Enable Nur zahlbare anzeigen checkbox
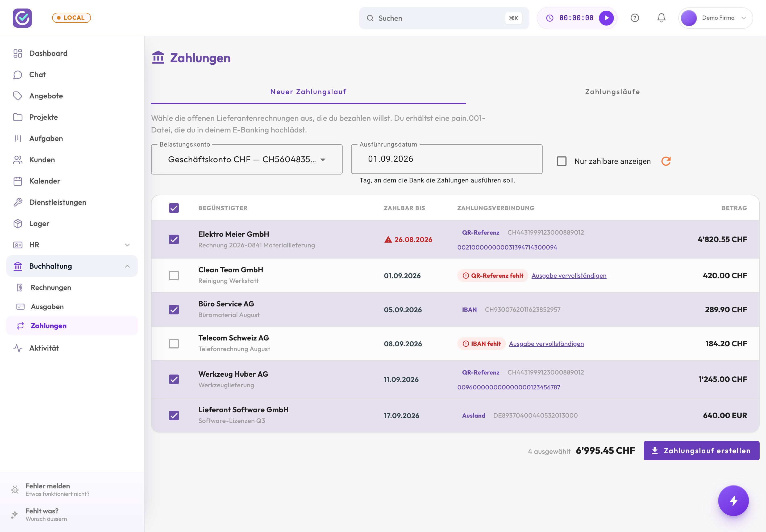The width and height of the screenshot is (766, 532). pyautogui.click(x=562, y=161)
